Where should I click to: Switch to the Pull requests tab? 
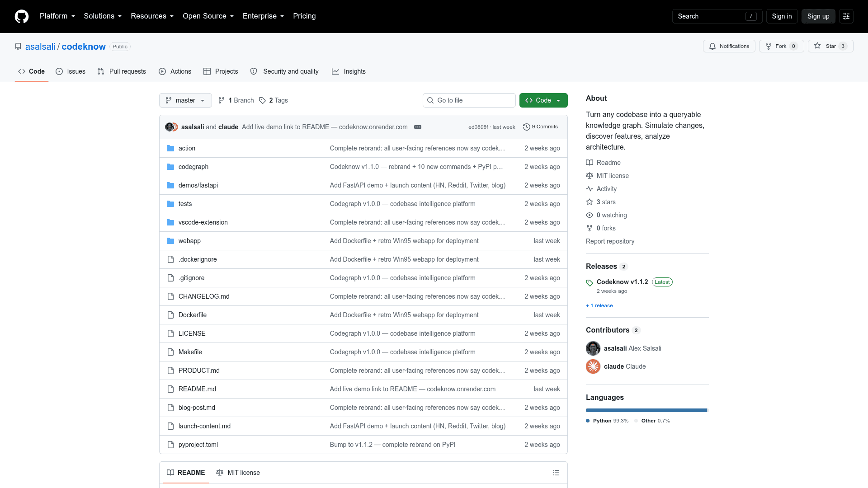coord(122,71)
